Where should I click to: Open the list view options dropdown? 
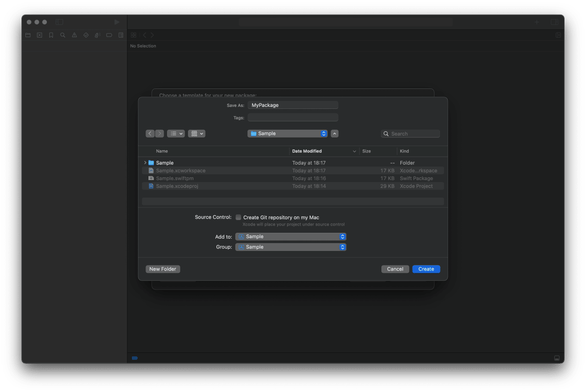176,133
